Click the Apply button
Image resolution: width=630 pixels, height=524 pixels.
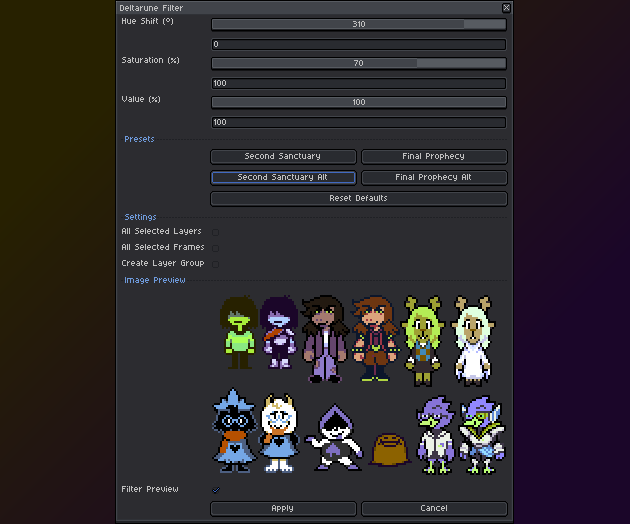[x=283, y=508]
